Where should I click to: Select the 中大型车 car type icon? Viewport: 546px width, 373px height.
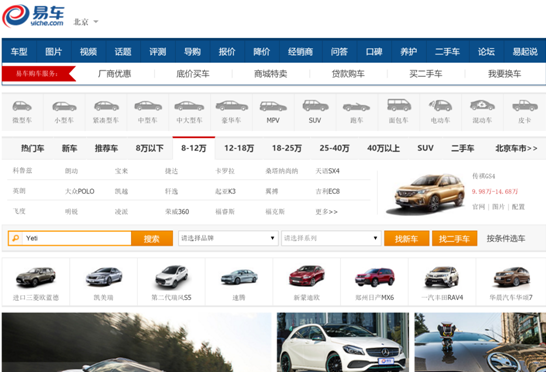[x=189, y=106]
